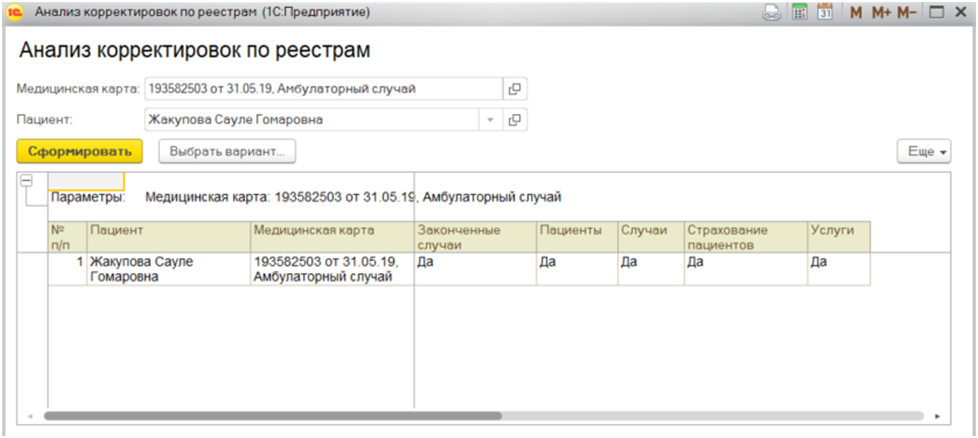
Task: Open the calculator icon in title bar
Action: tap(800, 12)
